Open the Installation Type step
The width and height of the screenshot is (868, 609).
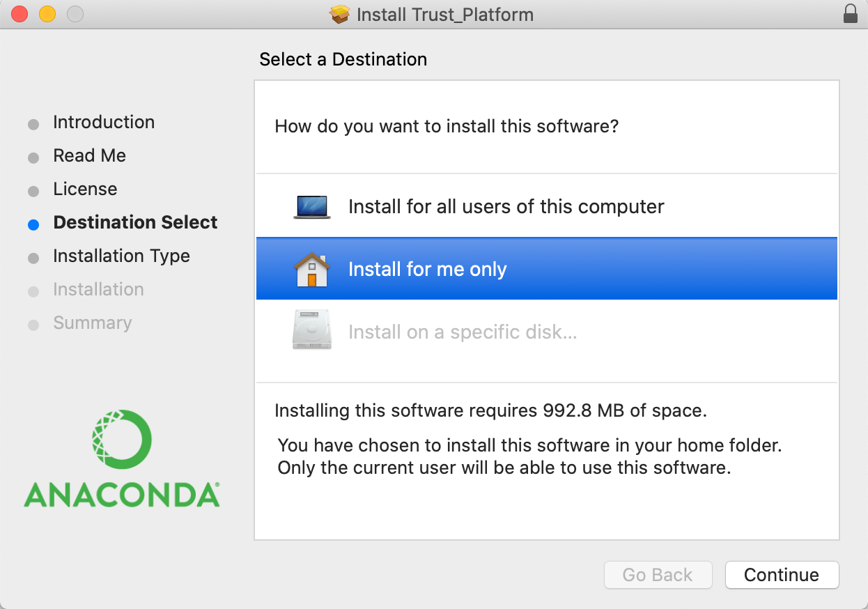[x=121, y=256]
